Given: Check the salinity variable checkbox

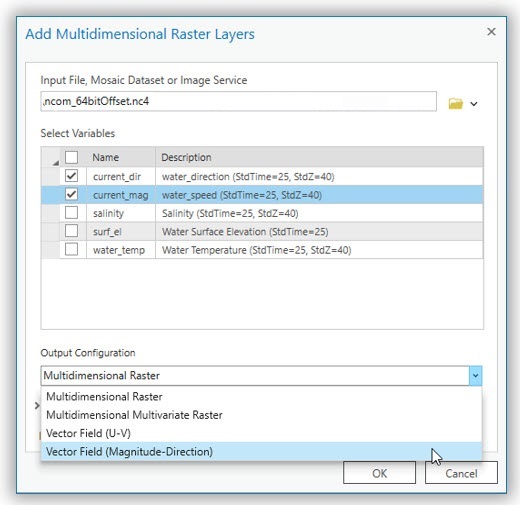Looking at the screenshot, I should 71,213.
